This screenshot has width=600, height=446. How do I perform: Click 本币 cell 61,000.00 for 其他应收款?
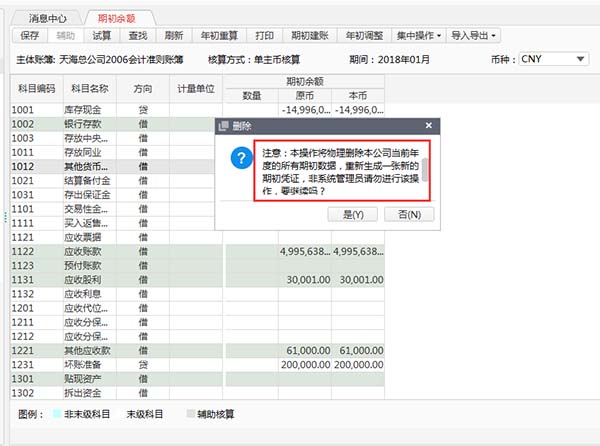tap(358, 350)
